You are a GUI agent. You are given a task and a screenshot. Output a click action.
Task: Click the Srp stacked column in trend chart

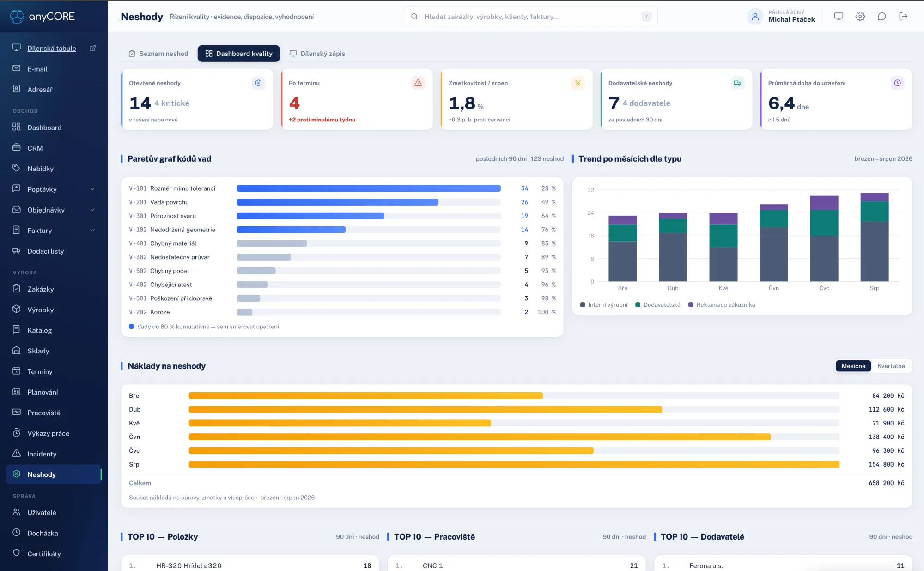tap(875, 237)
